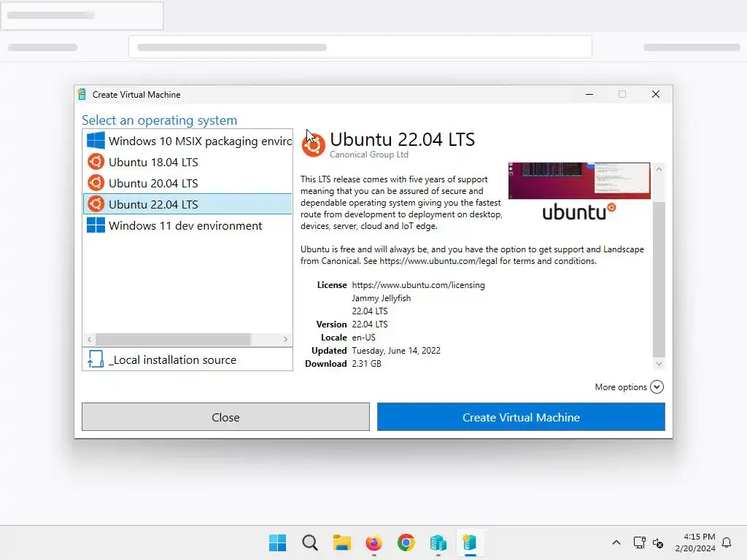747x560 pixels.
Task: Close dialog with the title bar X
Action: coord(656,94)
